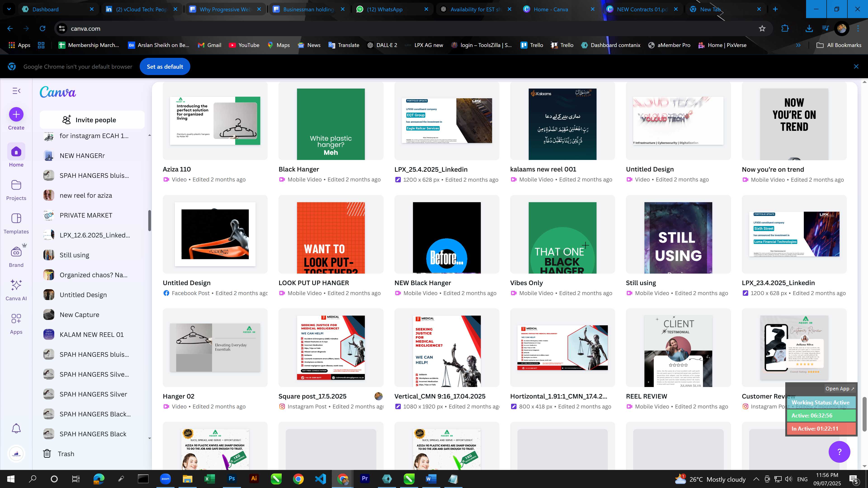Image resolution: width=868 pixels, height=488 pixels.
Task: Open Illustrator from the taskbar
Action: (254, 479)
